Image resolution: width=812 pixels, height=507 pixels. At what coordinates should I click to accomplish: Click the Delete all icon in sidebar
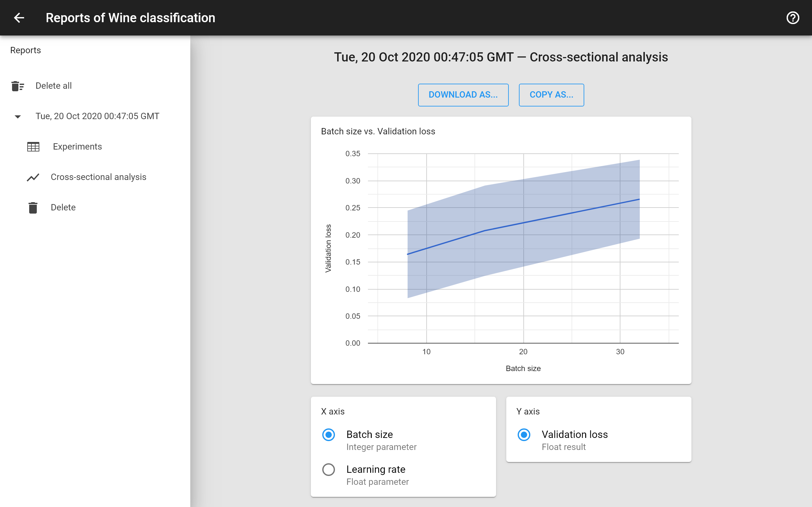tap(17, 86)
